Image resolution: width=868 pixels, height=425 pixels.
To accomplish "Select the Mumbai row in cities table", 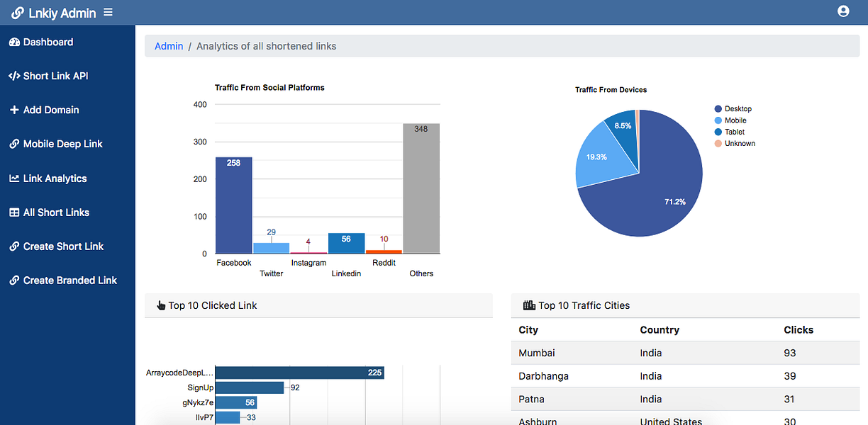I will click(685, 353).
